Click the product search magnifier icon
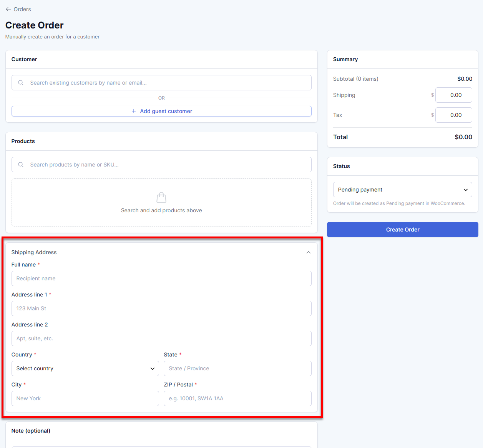Screen dimensions: 483x448 (21, 165)
